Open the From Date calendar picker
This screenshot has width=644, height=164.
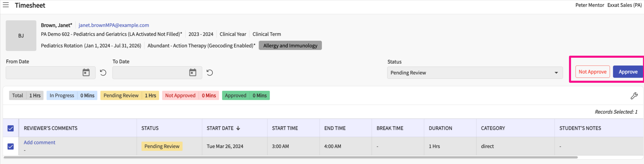tap(86, 73)
